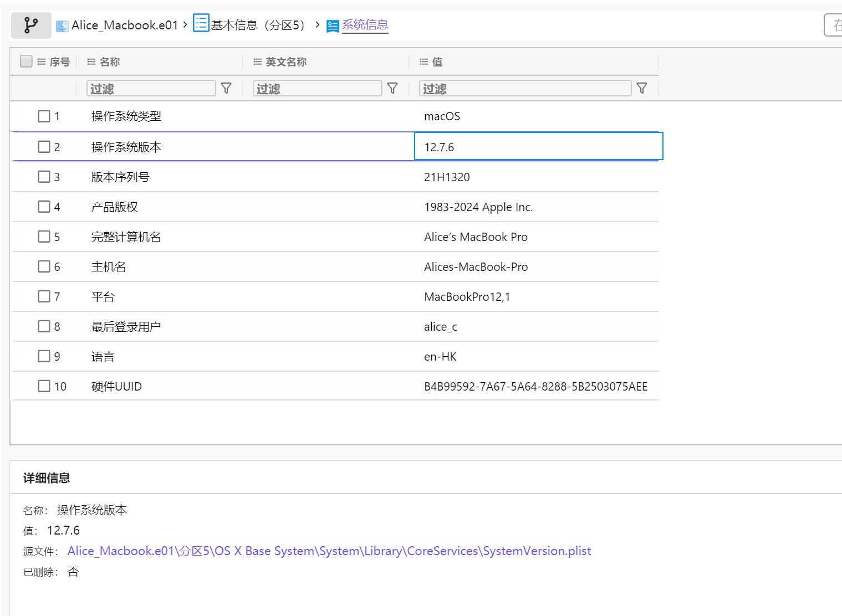Select the 平台 name cell
Screen dimensions: 842x616
pyautogui.click(x=103, y=296)
